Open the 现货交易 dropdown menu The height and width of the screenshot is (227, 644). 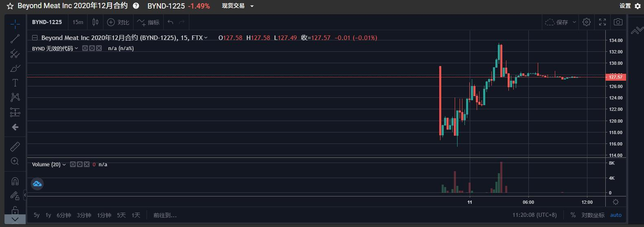click(238, 6)
